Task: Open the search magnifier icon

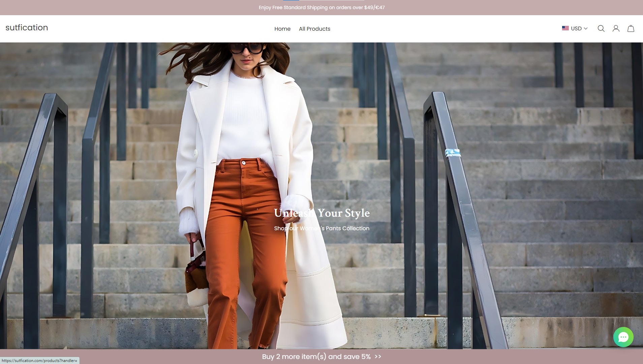Action: click(601, 29)
